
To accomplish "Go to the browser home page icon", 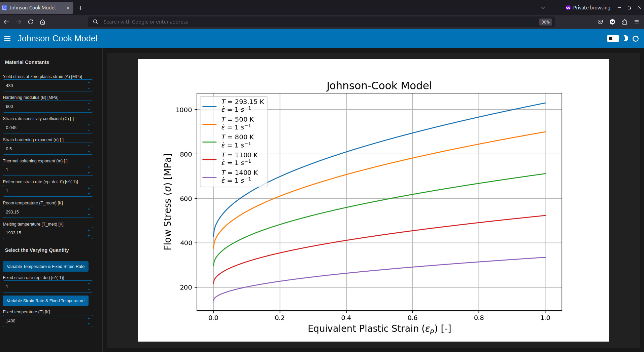I will [42, 22].
